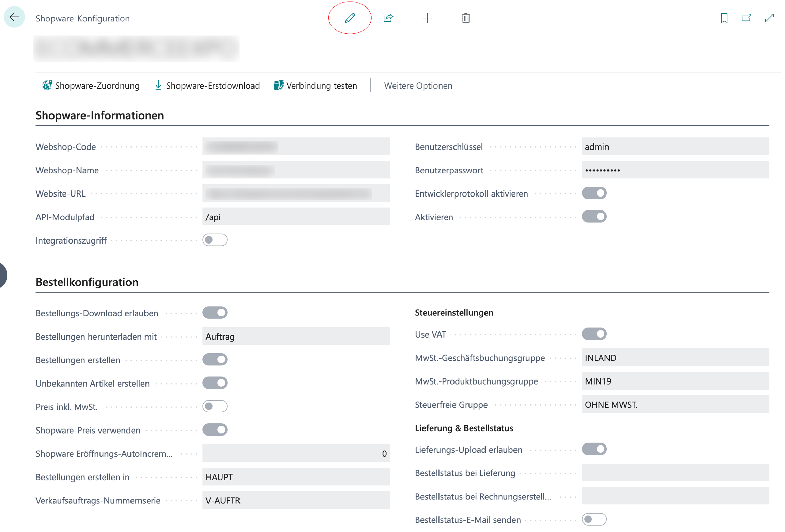This screenshot has height=532, width=785.
Task: Click Benutzerschlüssel field showing admin
Action: tap(675, 146)
